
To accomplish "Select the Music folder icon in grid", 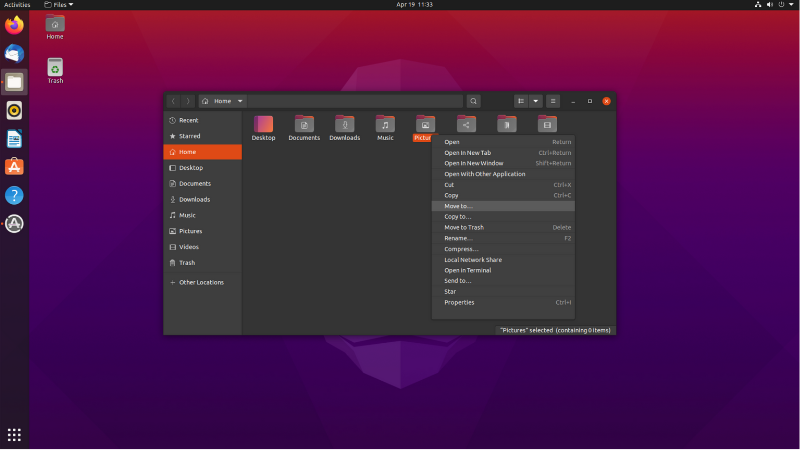I will coord(385,125).
